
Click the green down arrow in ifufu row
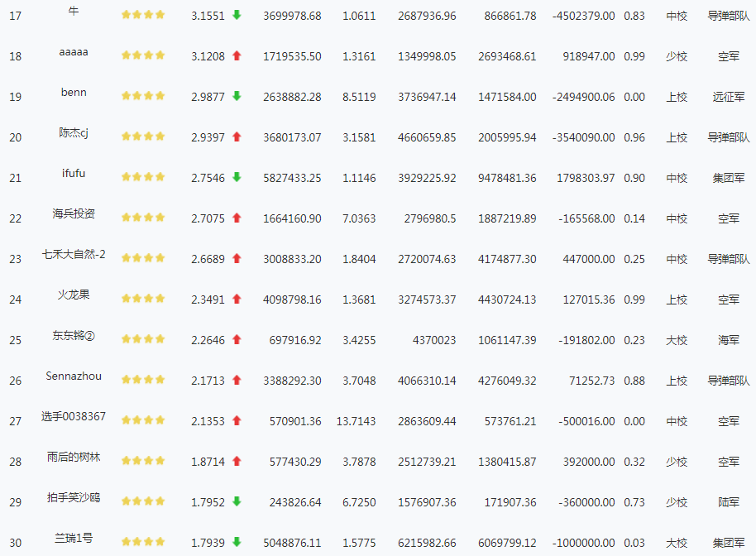237,177
